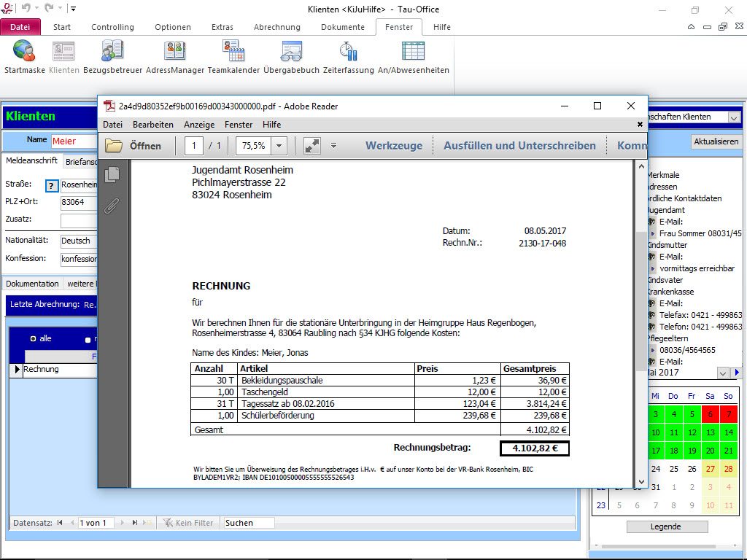
Task: Click the PDF vertical scrollbar down arrow
Action: pos(642,482)
